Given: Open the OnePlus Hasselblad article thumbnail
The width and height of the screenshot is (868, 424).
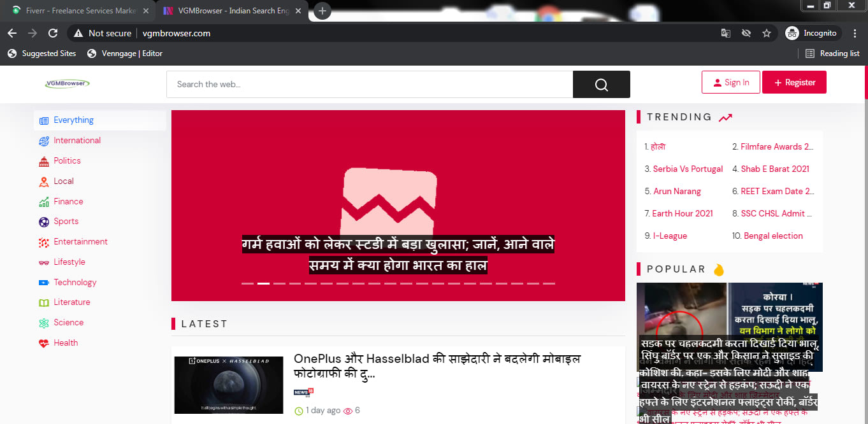Looking at the screenshot, I should point(228,385).
